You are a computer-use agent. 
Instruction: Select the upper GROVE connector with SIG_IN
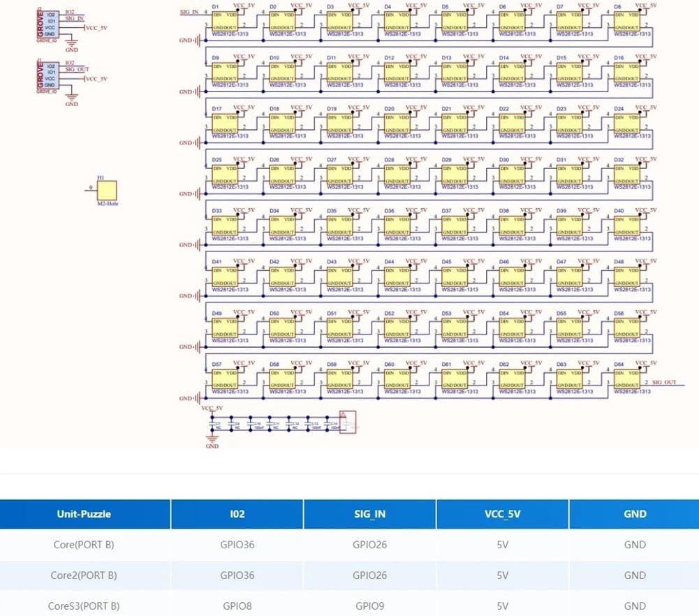click(x=51, y=24)
